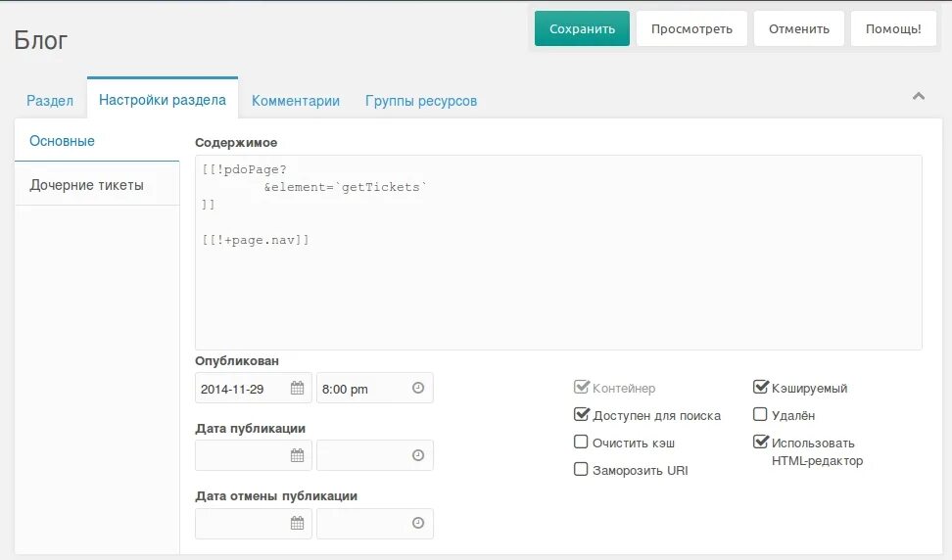
Task: Open the Группы ресурсов tab
Action: 421,101
